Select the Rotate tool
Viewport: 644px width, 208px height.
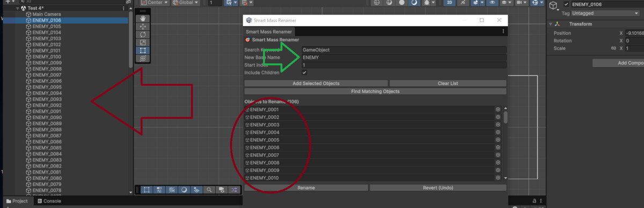pyautogui.click(x=143, y=34)
